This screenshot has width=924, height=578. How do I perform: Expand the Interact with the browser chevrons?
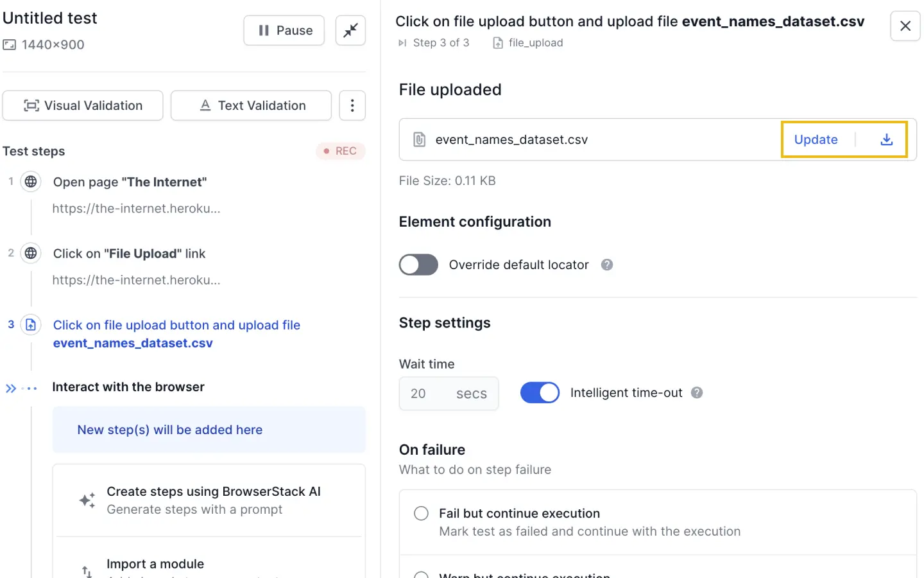coord(11,388)
